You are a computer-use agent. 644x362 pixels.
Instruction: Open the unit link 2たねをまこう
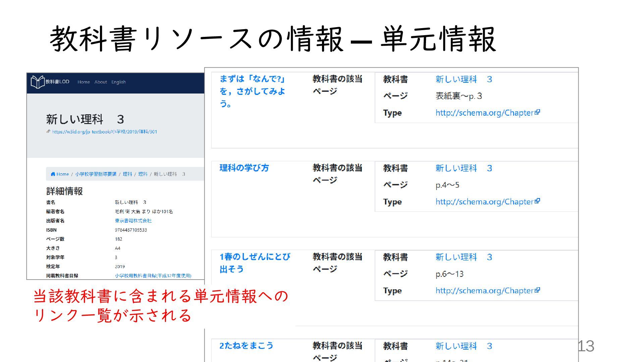tap(246, 346)
